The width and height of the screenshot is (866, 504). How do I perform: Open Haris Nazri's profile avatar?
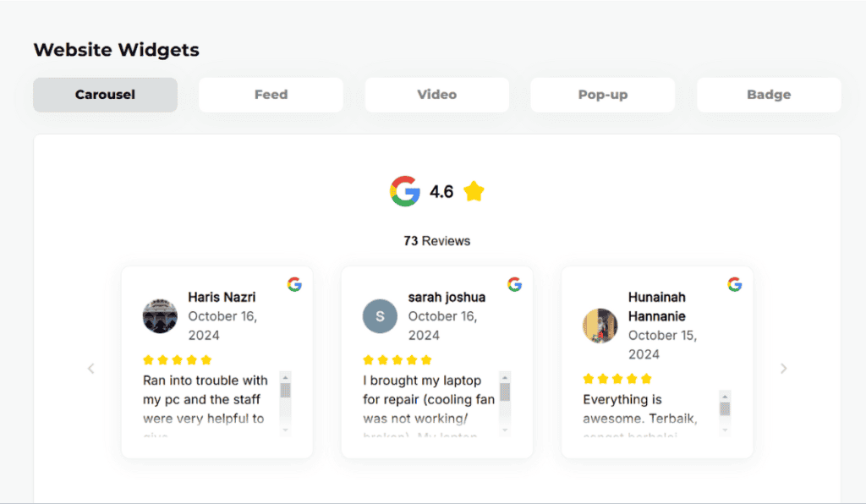point(160,316)
